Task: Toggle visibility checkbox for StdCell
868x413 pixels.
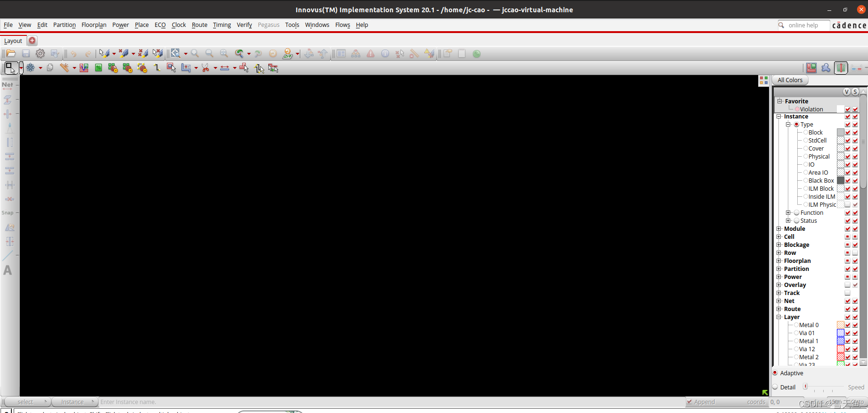Action: [848, 141]
